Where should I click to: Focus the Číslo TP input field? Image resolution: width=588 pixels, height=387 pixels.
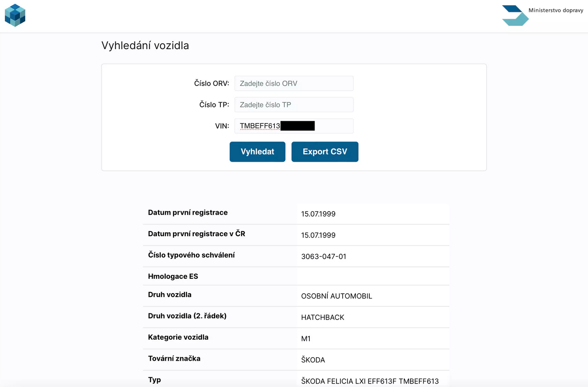[x=294, y=105]
